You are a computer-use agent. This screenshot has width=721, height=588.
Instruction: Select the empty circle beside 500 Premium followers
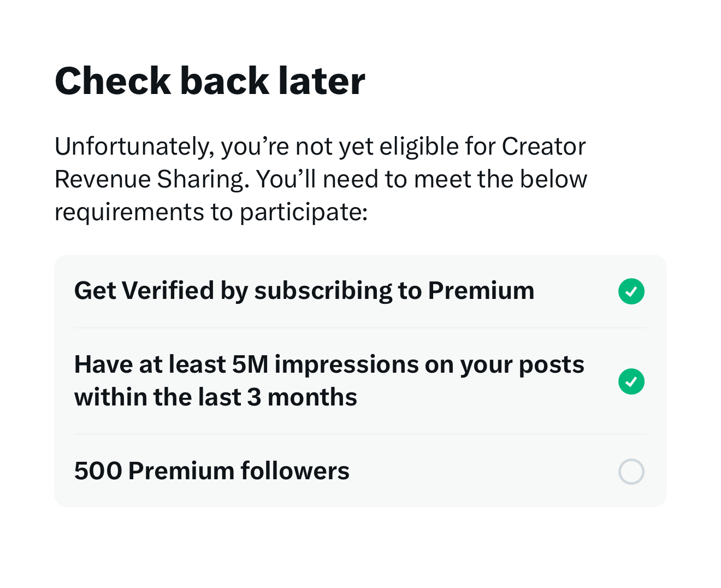(x=631, y=472)
